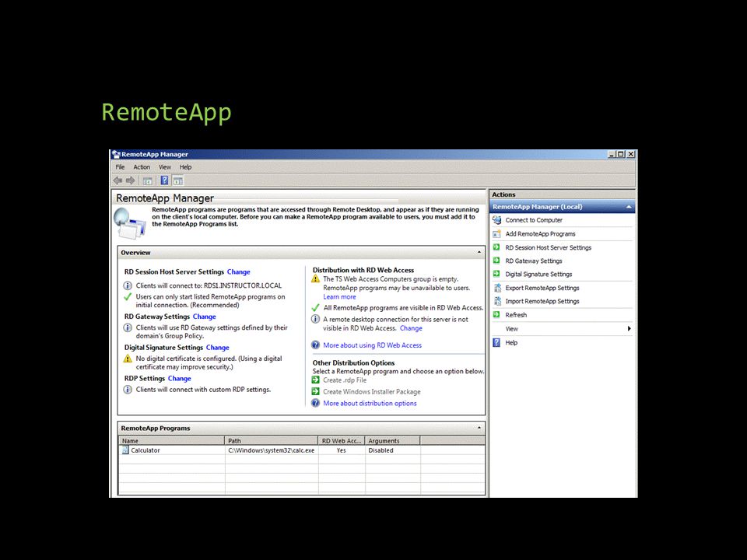
Task: Click the Yes cell for RD Web Access
Action: tap(341, 450)
